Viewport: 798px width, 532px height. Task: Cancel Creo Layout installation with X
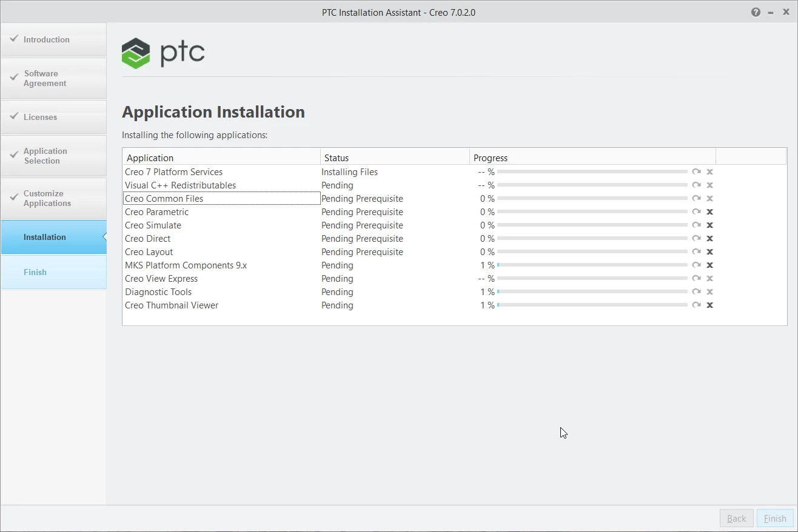click(709, 252)
